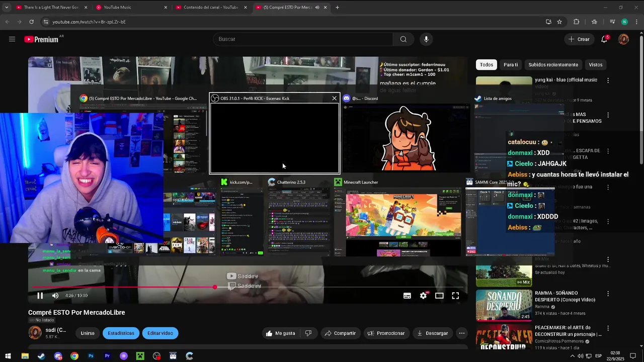
Task: Open Photoshop from the taskbar
Action: tap(91, 356)
